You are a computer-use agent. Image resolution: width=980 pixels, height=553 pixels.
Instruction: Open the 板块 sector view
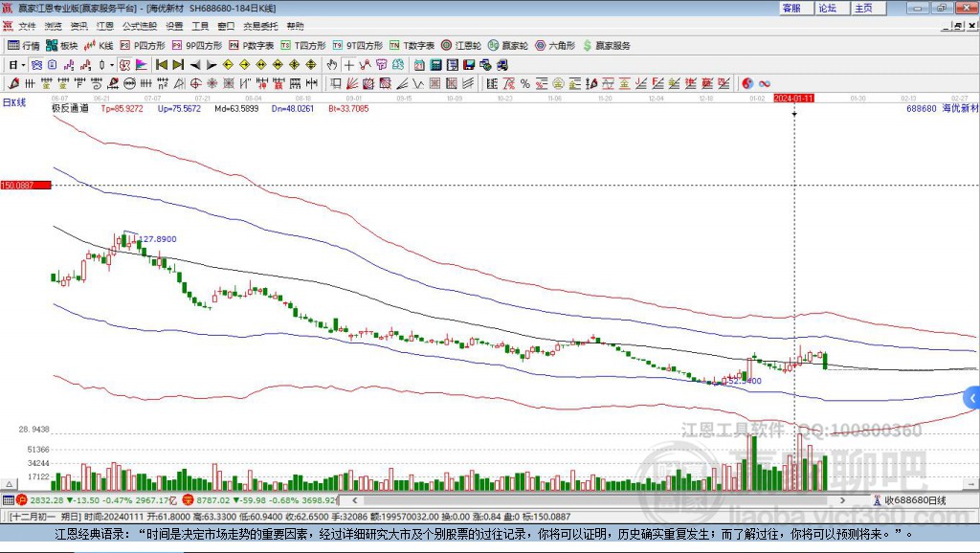[62, 46]
